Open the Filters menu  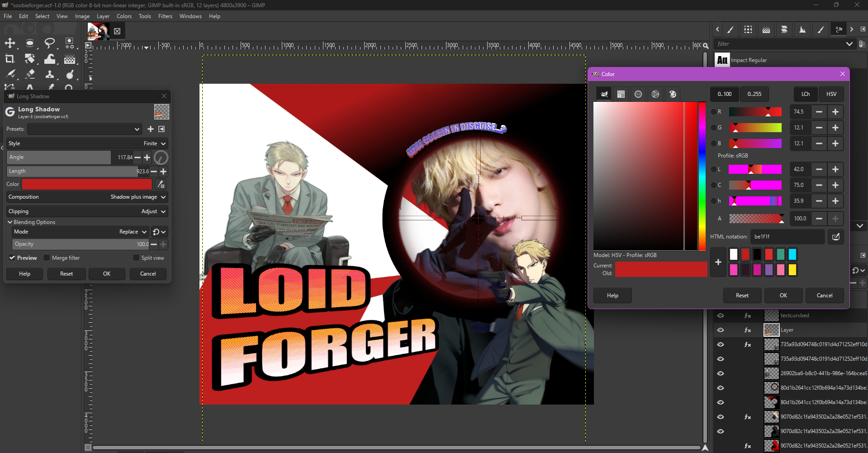point(165,16)
